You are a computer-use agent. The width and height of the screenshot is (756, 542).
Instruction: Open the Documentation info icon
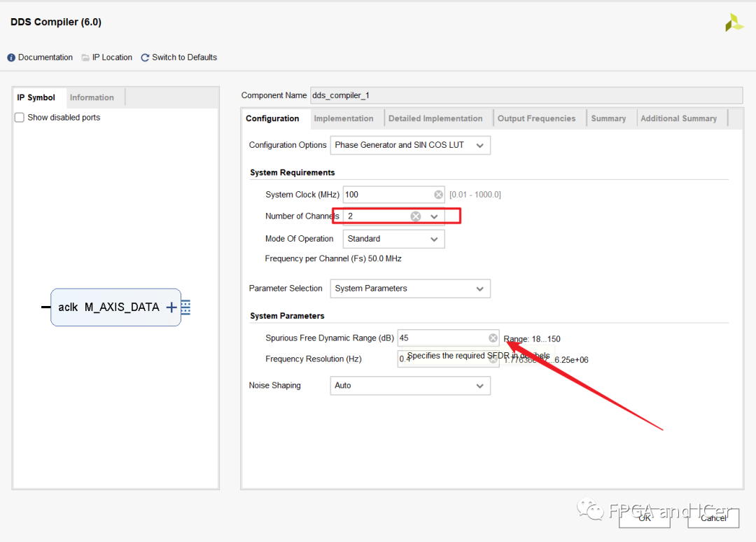coord(11,57)
